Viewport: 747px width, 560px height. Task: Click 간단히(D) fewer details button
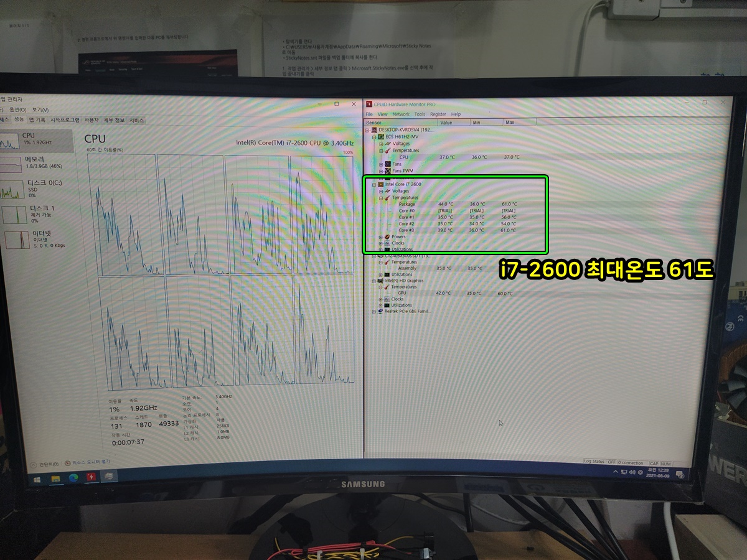pos(45,464)
